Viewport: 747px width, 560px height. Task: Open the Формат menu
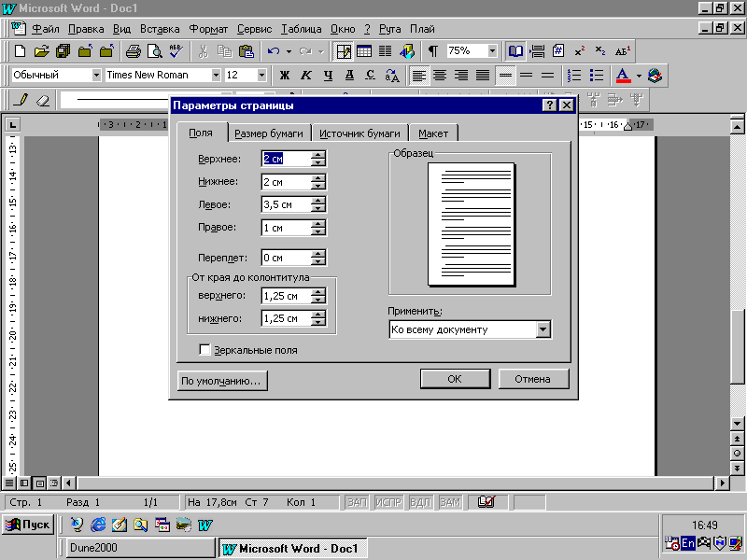207,29
